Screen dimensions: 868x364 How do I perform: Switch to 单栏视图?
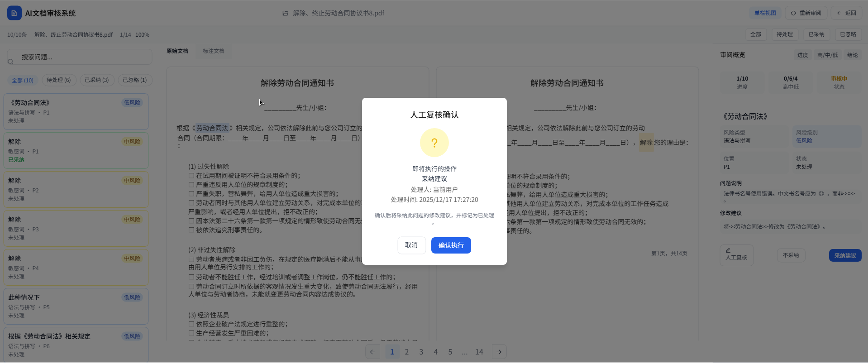(x=765, y=13)
